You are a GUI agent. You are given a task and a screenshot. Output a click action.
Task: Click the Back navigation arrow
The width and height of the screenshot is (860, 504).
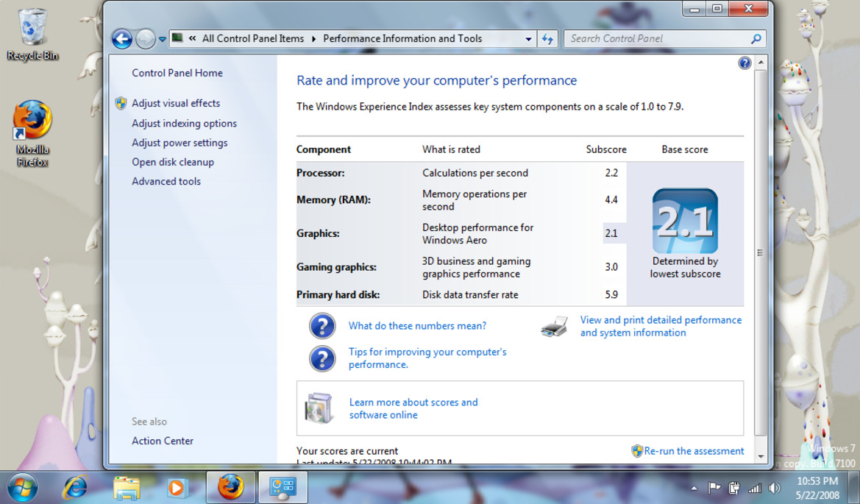[x=122, y=39]
